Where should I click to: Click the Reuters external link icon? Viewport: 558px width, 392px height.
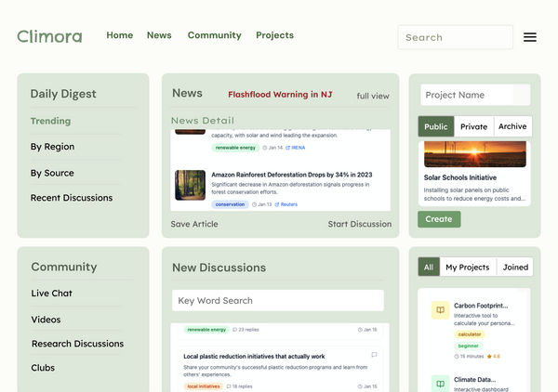(x=277, y=204)
